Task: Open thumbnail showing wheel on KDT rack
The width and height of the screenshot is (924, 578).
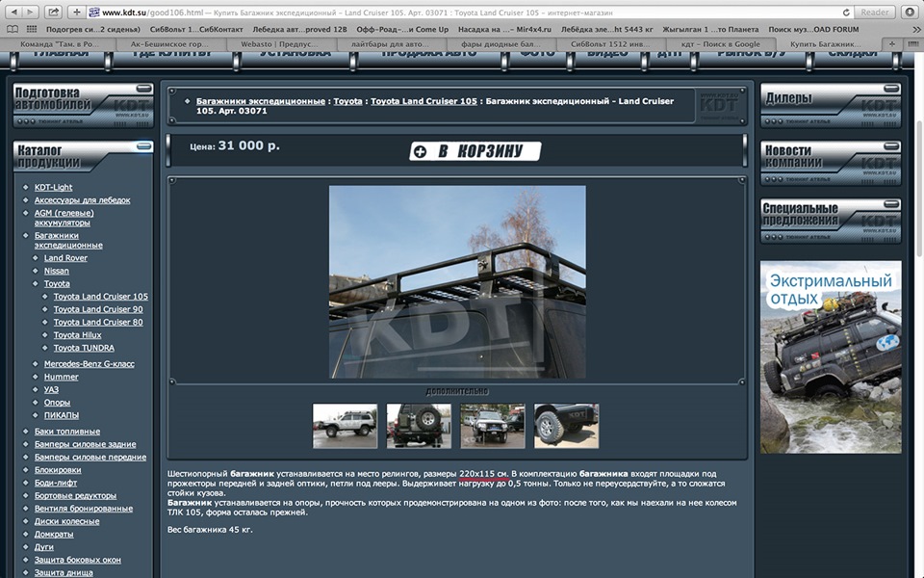Action: coord(566,426)
